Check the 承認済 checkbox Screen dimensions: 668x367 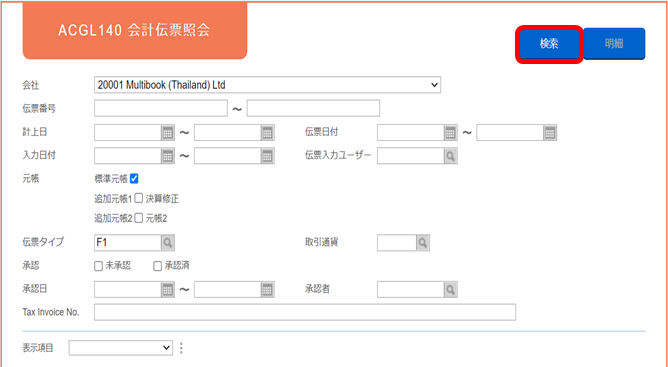[158, 266]
